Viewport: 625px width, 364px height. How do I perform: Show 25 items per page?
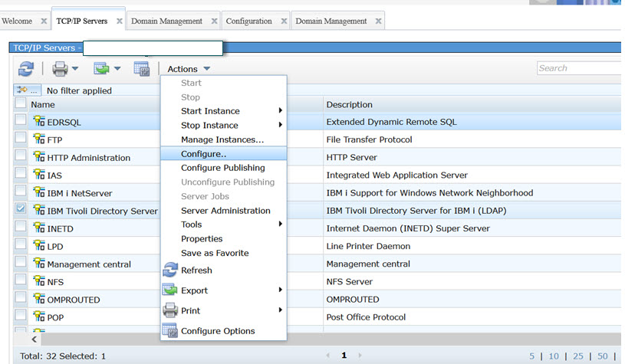[578, 356]
